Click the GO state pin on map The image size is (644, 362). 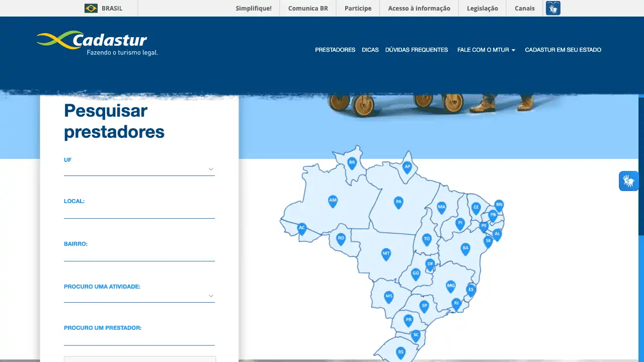pyautogui.click(x=416, y=274)
